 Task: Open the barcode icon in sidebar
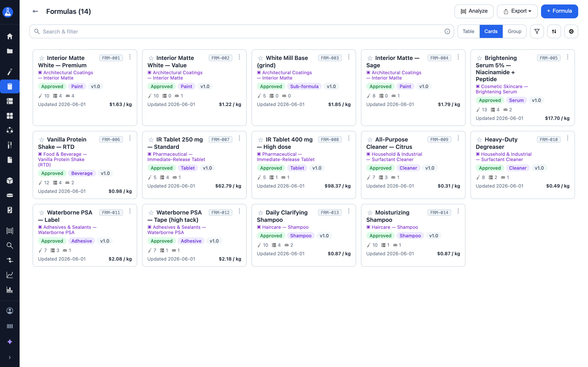pos(10,326)
